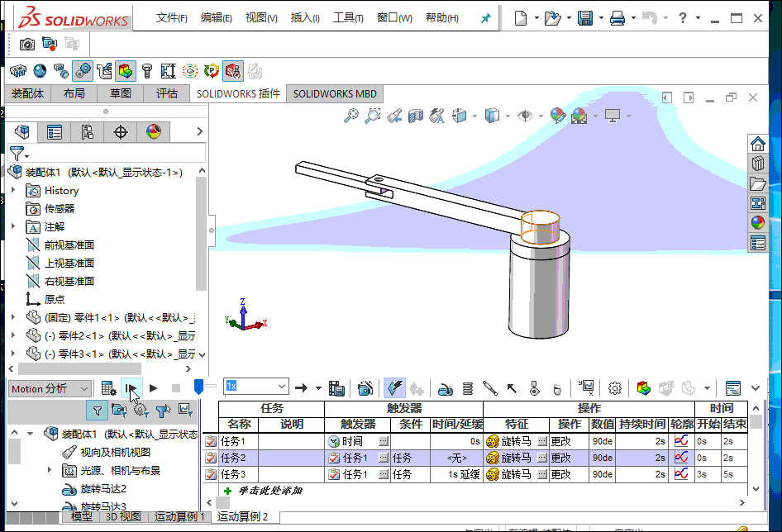Image resolution: width=782 pixels, height=532 pixels.
Task: Click the TolAnalyst add-in icon
Action: tap(168, 71)
